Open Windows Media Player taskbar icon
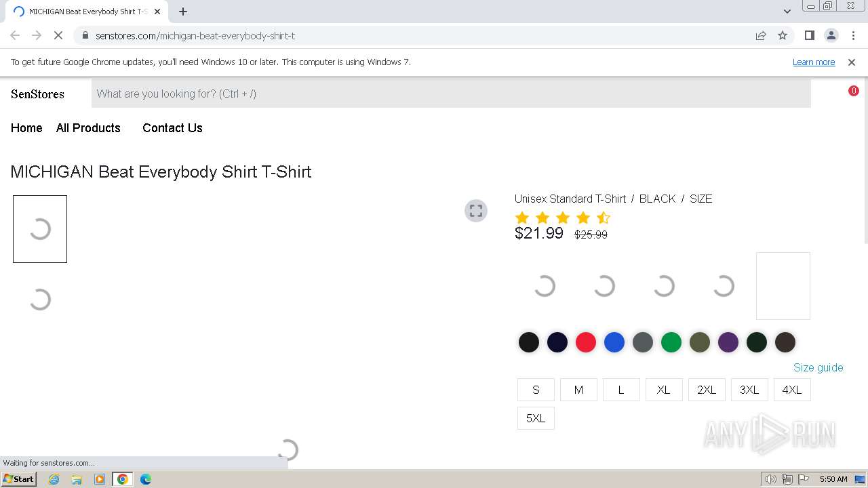Screen dimensions: 868x488 point(100,479)
